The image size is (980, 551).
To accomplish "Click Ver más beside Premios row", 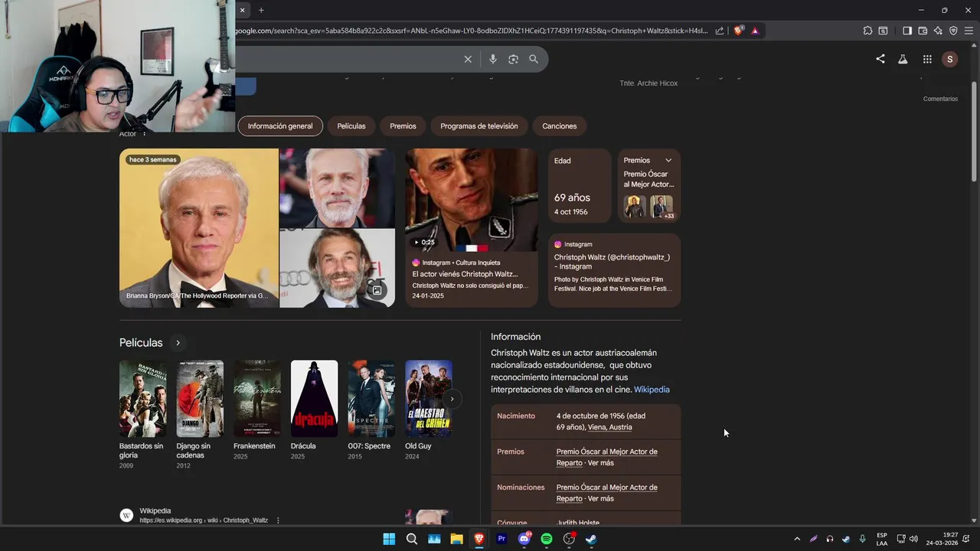I will click(601, 463).
